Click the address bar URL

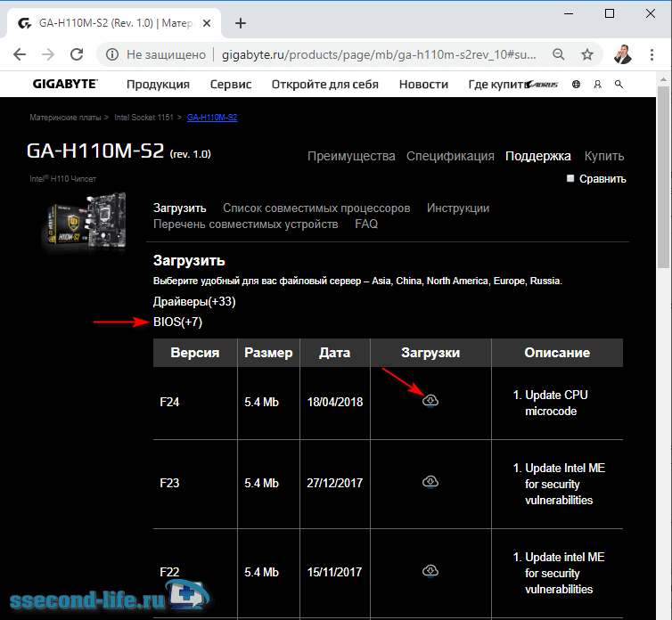click(379, 54)
